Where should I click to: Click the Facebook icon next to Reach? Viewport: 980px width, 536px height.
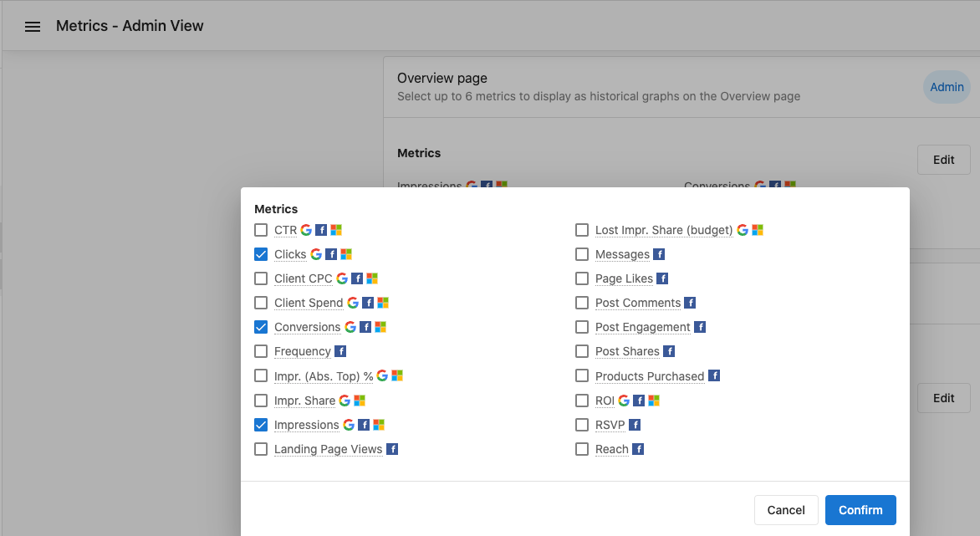coord(638,449)
